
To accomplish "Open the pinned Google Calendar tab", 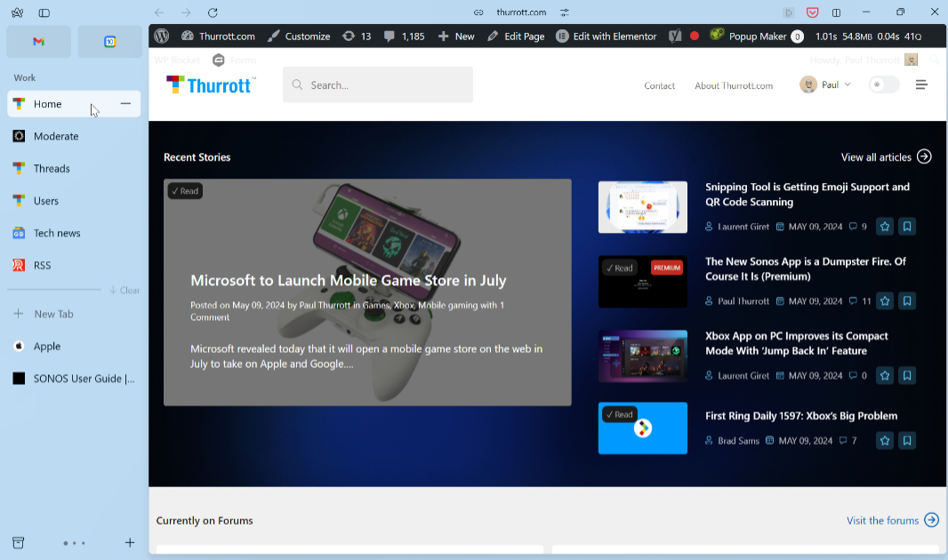I will pos(109,42).
